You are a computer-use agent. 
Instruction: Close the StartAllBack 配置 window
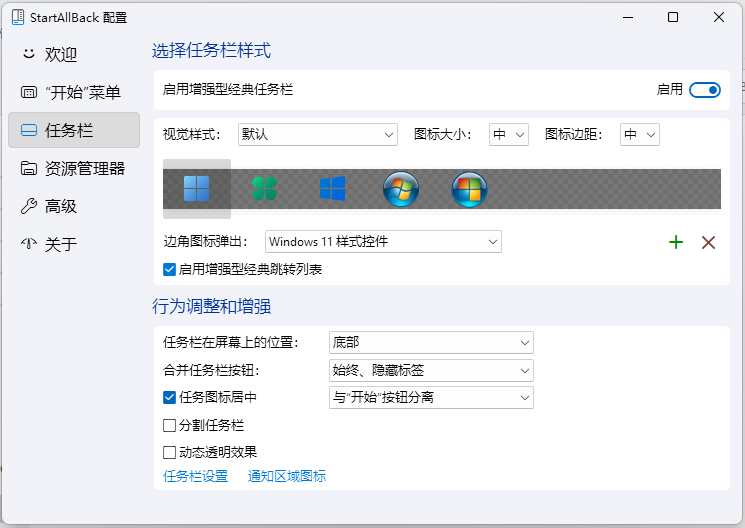tap(719, 18)
